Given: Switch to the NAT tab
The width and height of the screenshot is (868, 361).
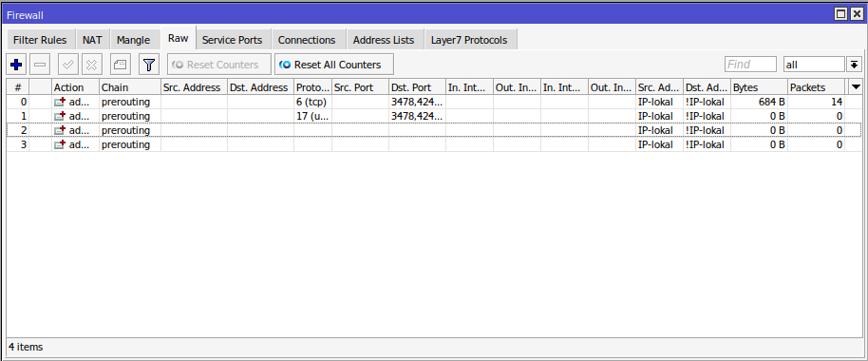Looking at the screenshot, I should (92, 41).
